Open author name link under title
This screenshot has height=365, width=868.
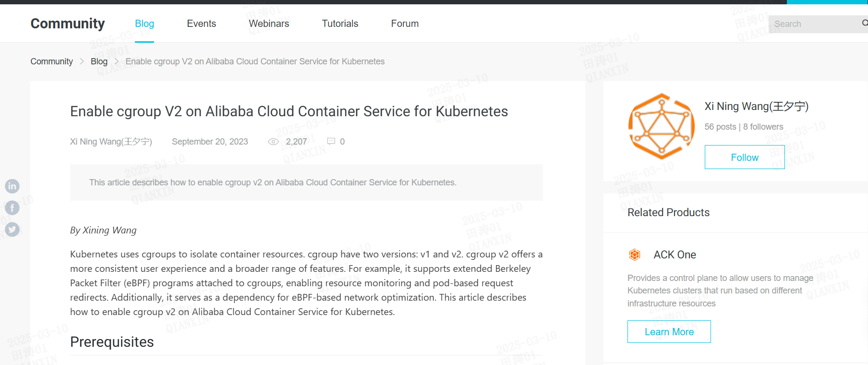click(111, 142)
